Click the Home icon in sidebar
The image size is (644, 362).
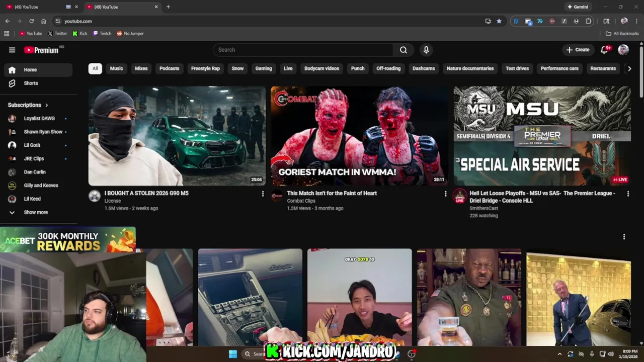12,70
